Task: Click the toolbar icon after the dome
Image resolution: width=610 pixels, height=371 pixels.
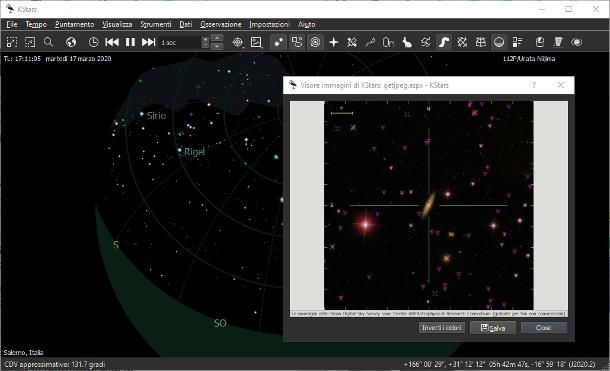Action: coord(558,42)
